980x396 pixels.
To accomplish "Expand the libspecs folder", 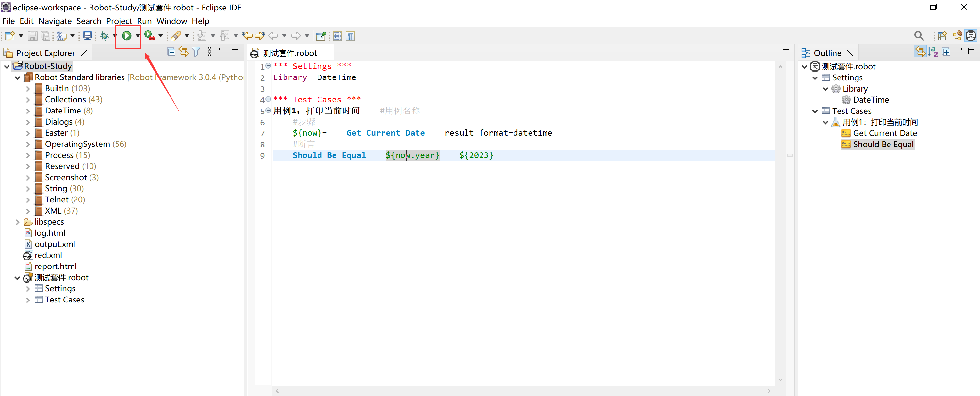I will (x=17, y=222).
